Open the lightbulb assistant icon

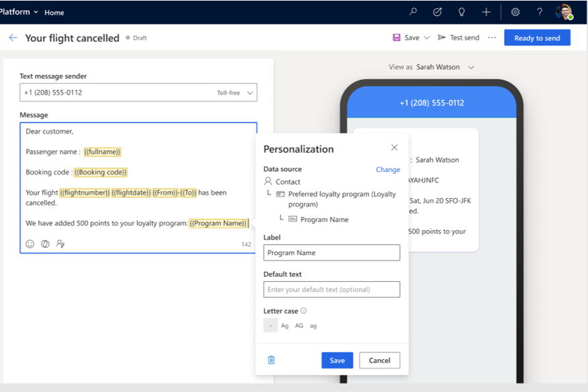(x=461, y=12)
